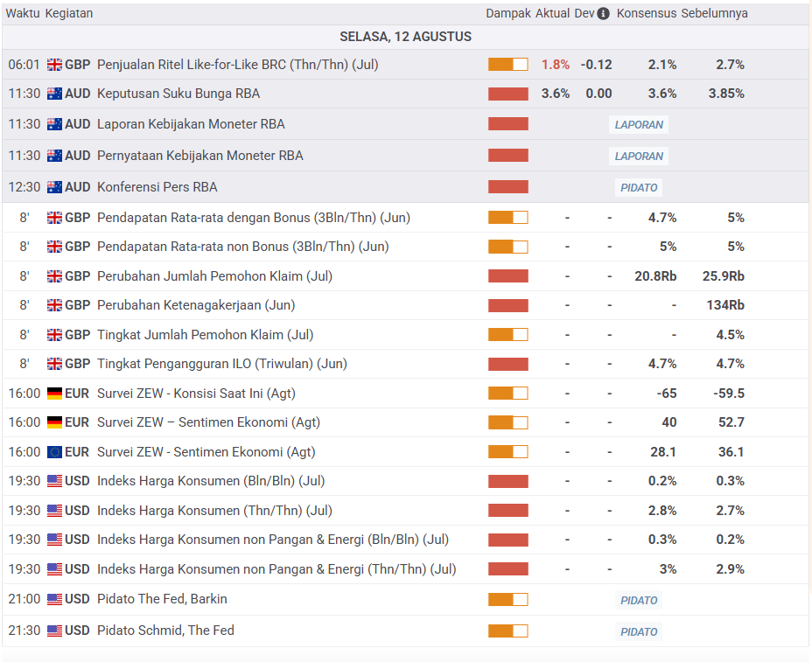Screen dimensions: 812x662
Task: Open Tingkat Pengangguran ILO (Triwulan) event details
Action: (x=221, y=364)
